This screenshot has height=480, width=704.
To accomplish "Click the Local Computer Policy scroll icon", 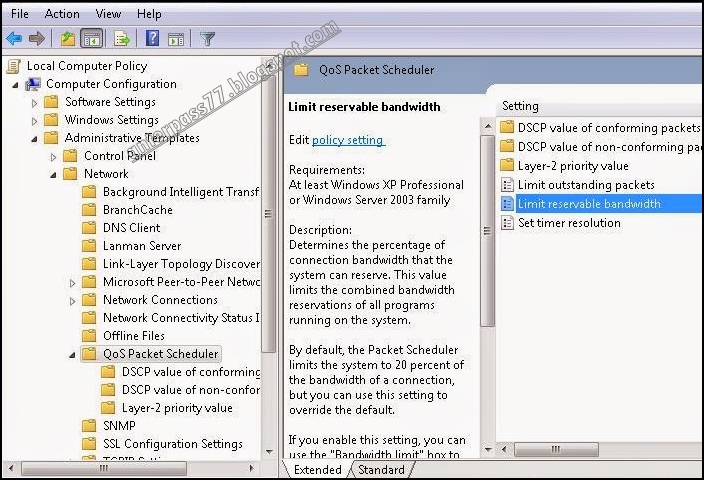I will click(x=13, y=66).
